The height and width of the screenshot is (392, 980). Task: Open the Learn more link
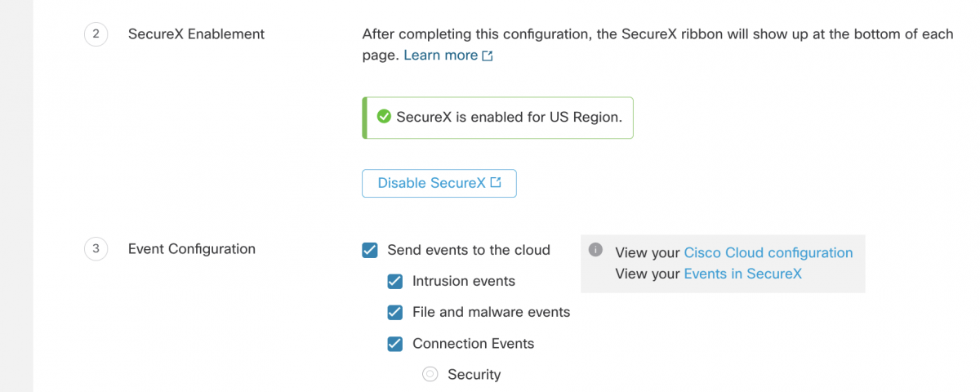(x=441, y=56)
